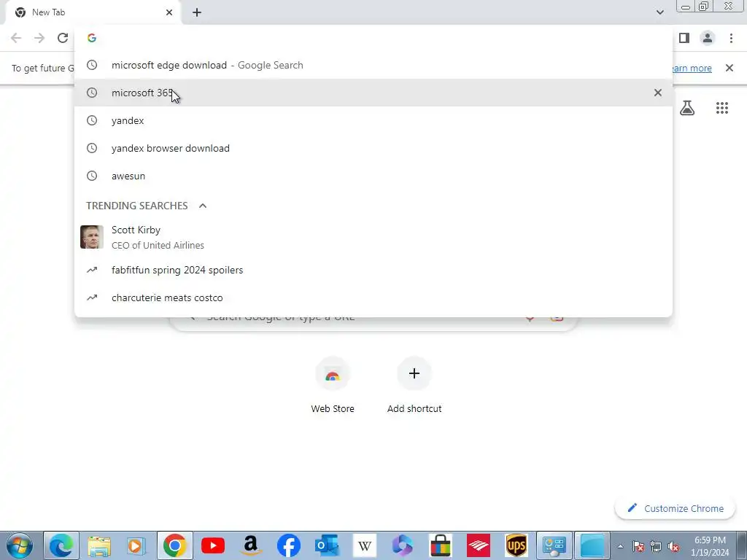Open the taskbar clock and date
The width and height of the screenshot is (747, 560).
point(710,546)
